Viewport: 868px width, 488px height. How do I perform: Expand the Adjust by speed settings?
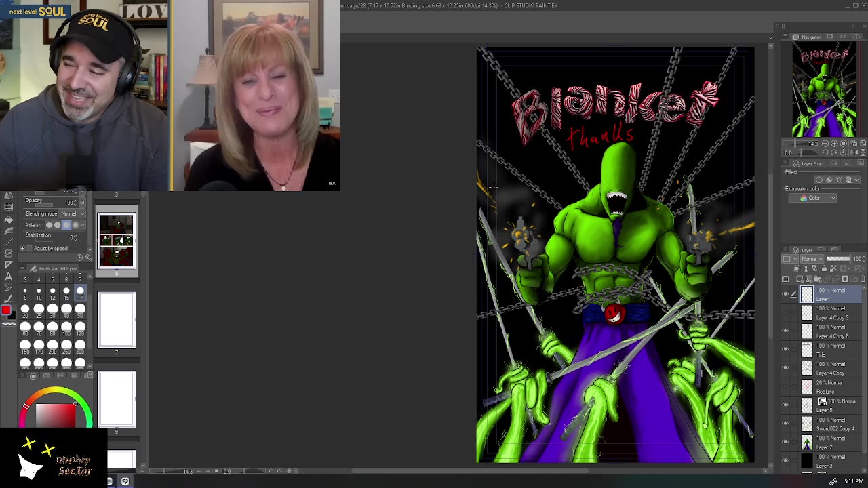(x=22, y=249)
